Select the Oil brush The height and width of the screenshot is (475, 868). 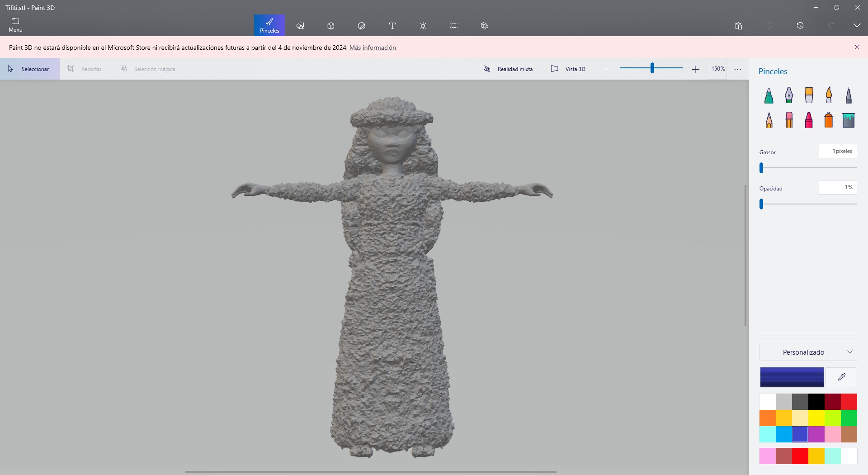click(x=809, y=95)
